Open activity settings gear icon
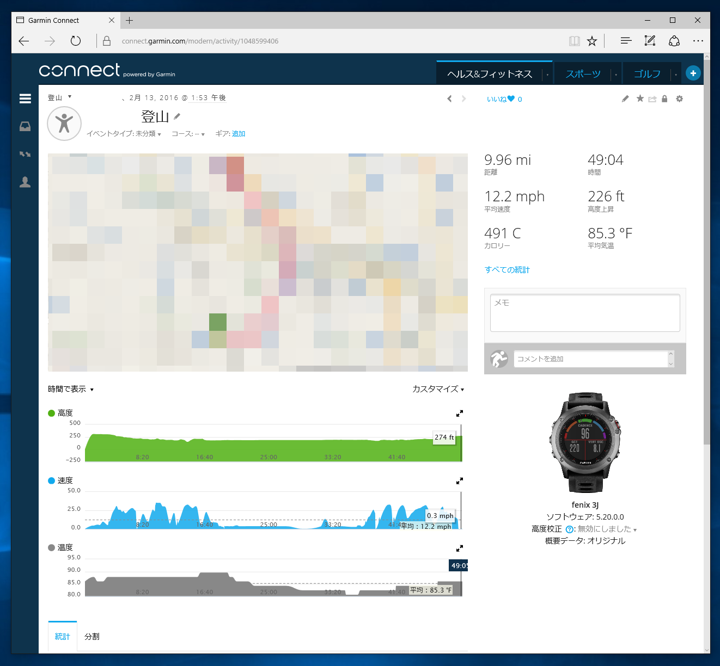 [680, 99]
